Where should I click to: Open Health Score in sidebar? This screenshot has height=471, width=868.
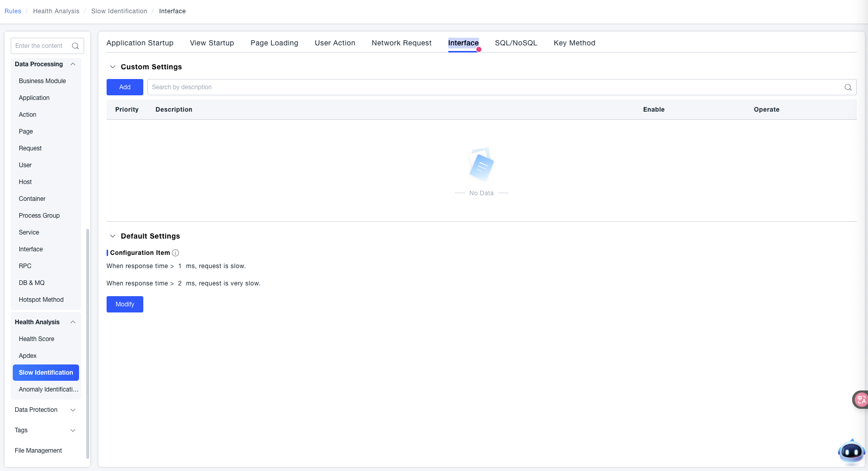tap(37, 339)
